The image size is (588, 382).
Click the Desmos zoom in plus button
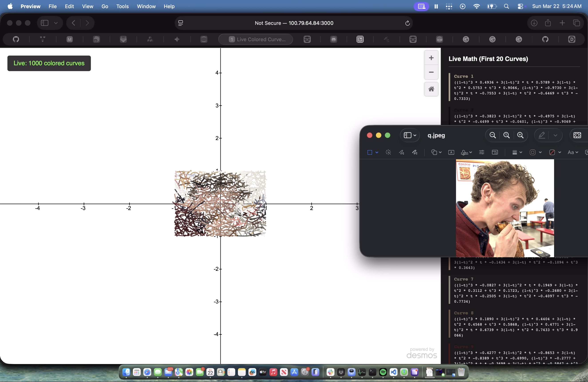tap(431, 58)
